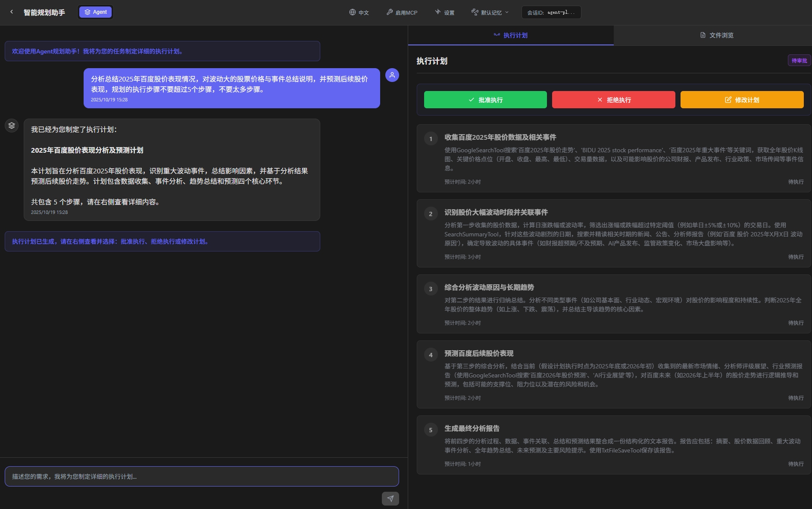Switch language via the 中文 globe button
Viewport: 812px width, 509px height.
pyautogui.click(x=359, y=13)
